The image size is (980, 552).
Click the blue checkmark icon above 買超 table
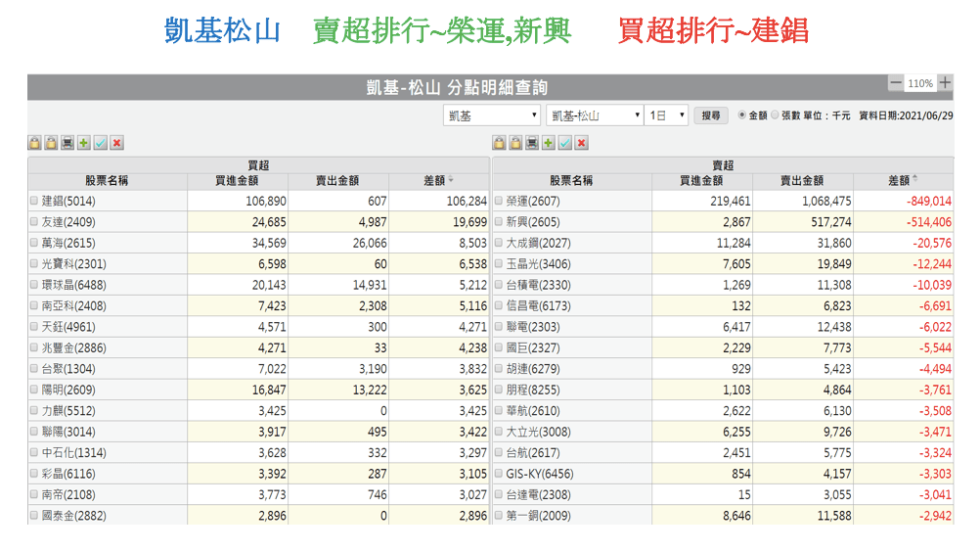pyautogui.click(x=101, y=143)
